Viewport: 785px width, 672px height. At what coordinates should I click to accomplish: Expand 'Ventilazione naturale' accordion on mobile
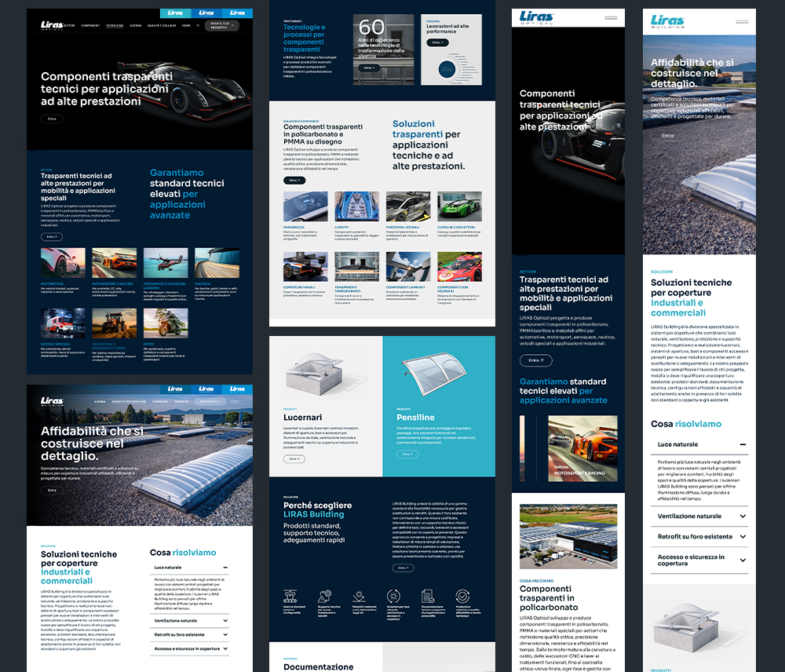click(x=743, y=517)
